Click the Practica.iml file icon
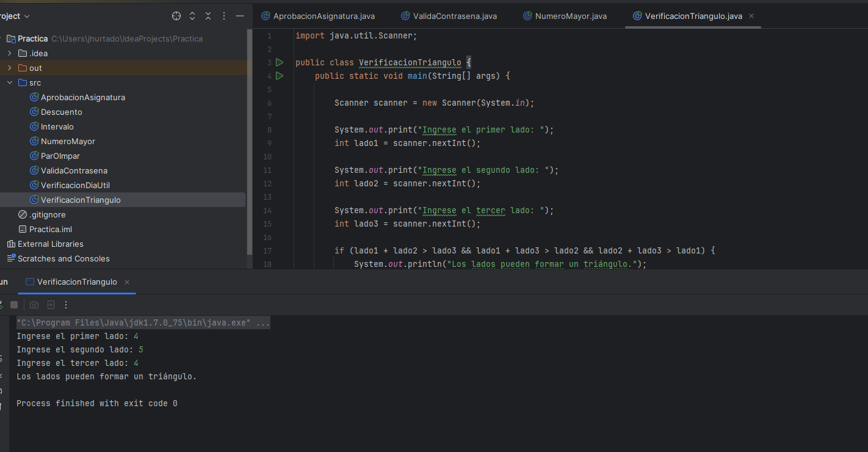The height and width of the screenshot is (452, 868). 23,229
